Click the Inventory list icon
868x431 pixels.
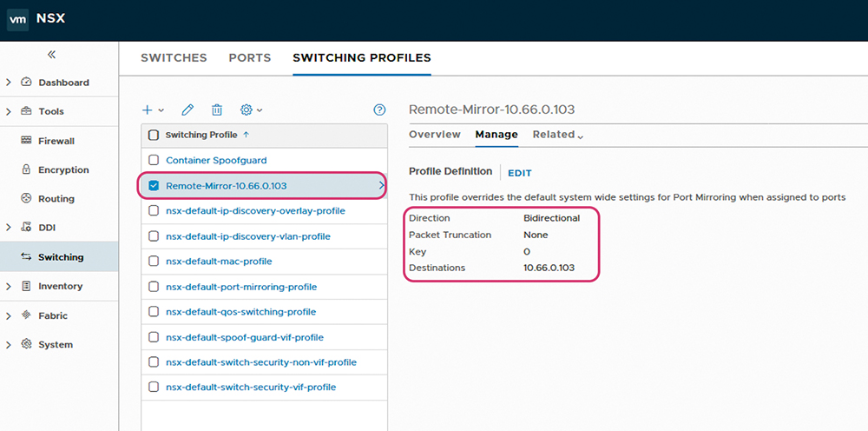(27, 286)
